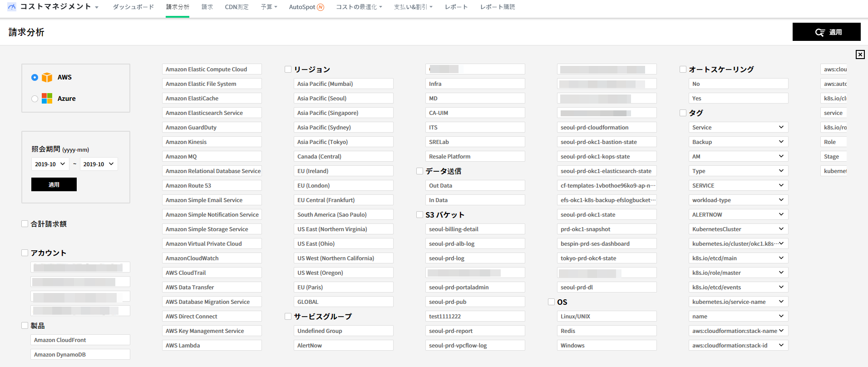Switch to the ダッシュボード tab
This screenshot has width=868, height=367.
click(133, 7)
